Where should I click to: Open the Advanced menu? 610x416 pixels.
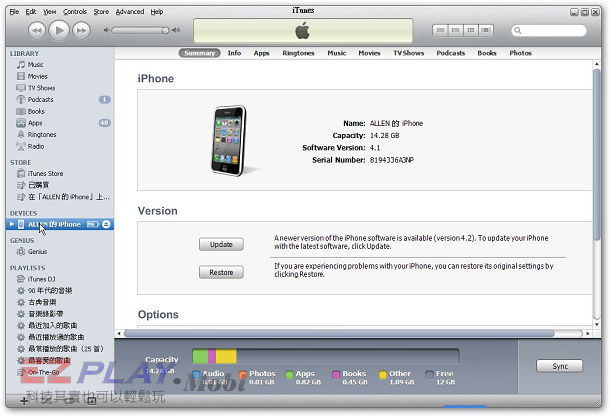tap(130, 12)
